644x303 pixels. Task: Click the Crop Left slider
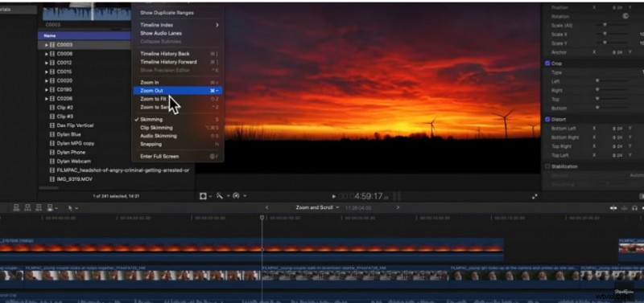click(612, 81)
